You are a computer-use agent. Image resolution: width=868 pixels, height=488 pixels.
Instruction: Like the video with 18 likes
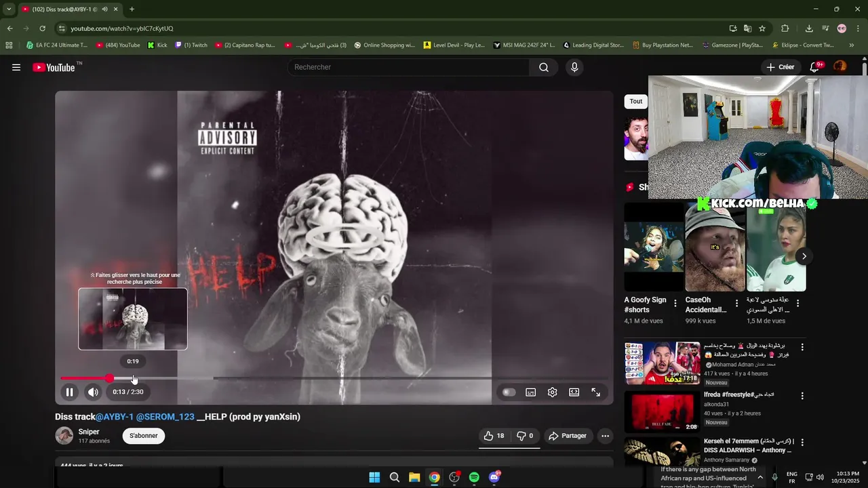click(494, 436)
